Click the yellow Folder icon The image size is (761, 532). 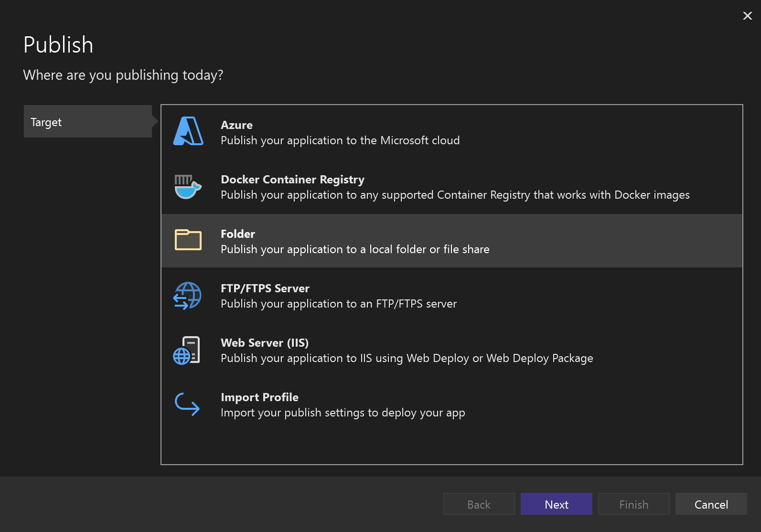click(x=188, y=240)
